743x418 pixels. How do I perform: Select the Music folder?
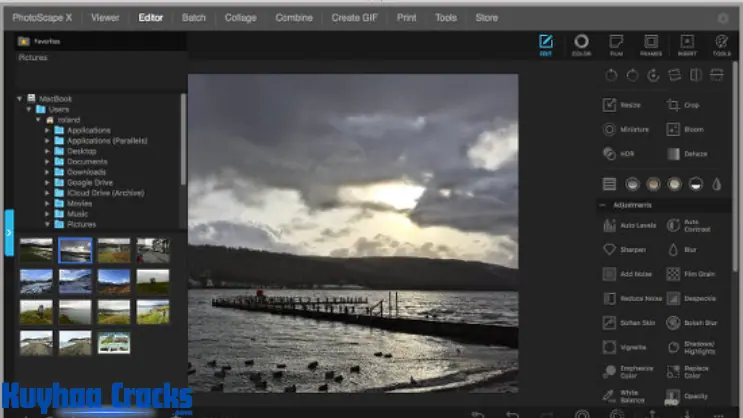coord(77,214)
